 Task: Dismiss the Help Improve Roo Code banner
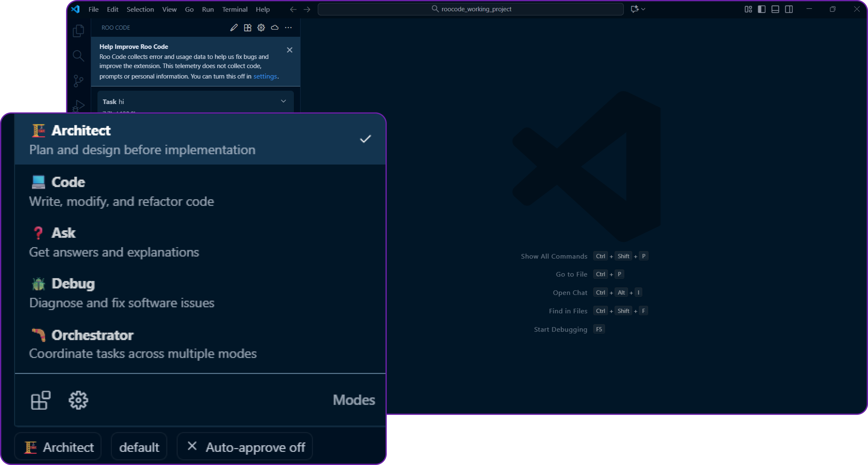click(x=290, y=50)
